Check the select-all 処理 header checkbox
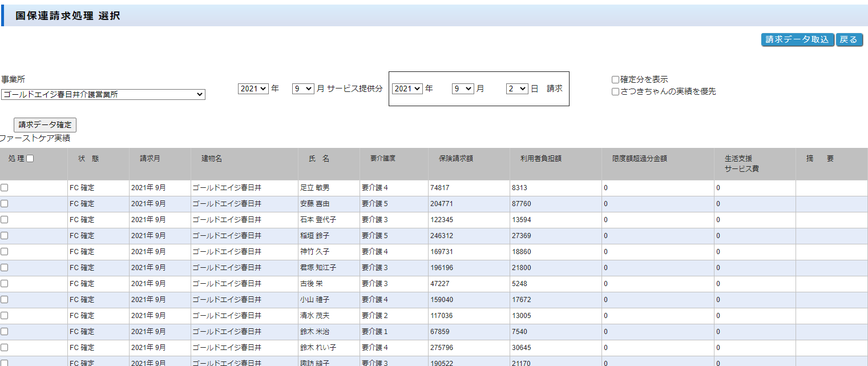 tap(30, 159)
